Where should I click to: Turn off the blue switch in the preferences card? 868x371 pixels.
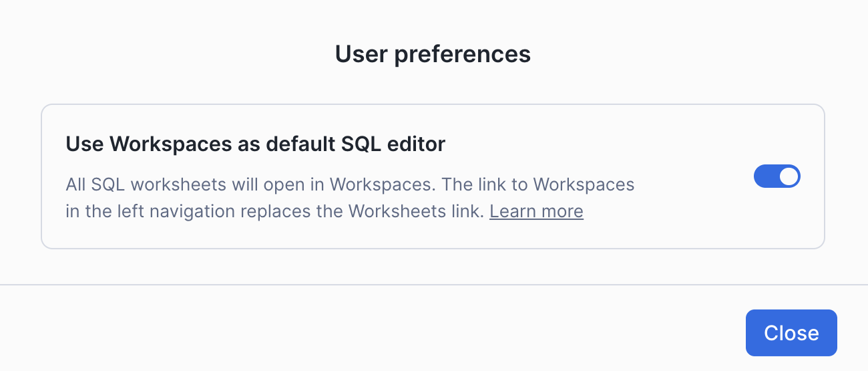tap(777, 176)
